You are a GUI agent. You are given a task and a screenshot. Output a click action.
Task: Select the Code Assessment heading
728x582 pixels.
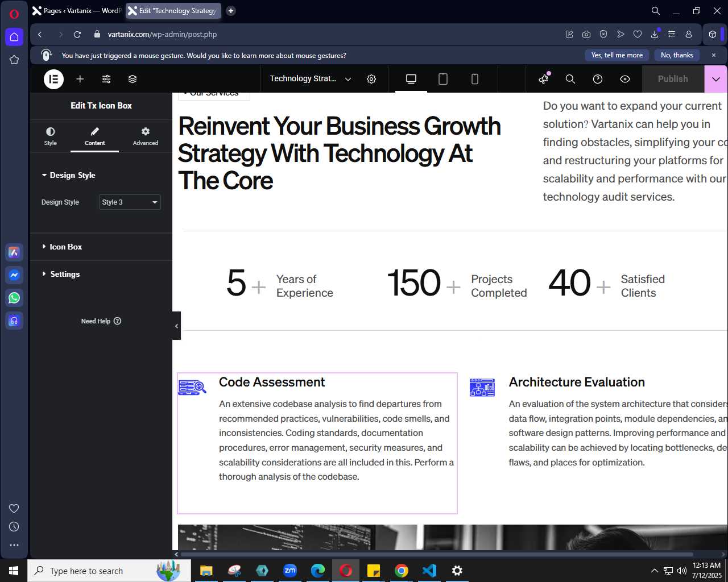pyautogui.click(x=272, y=382)
